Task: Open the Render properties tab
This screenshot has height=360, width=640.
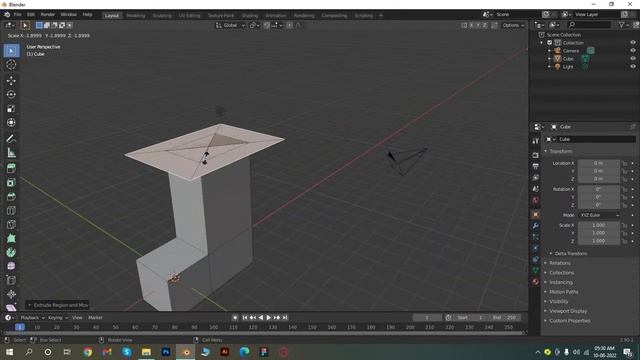Action: (x=536, y=155)
